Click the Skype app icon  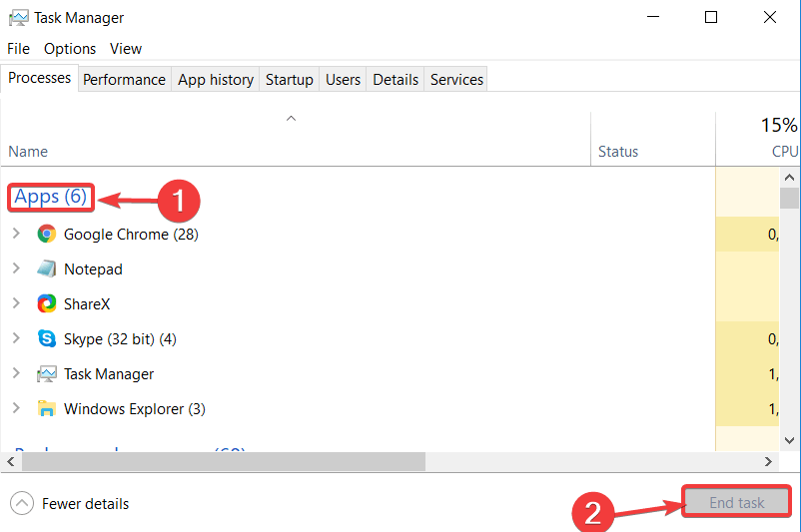(x=47, y=338)
